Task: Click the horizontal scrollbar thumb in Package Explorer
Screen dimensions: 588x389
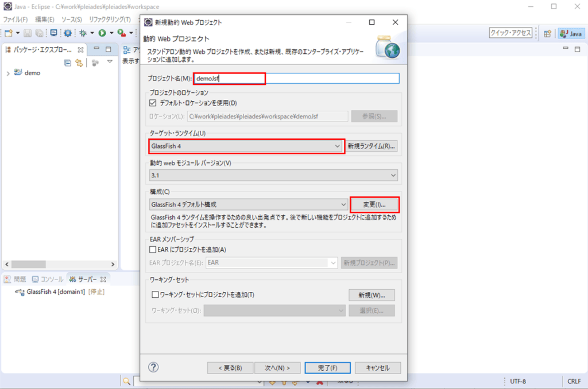Action: click(29, 264)
